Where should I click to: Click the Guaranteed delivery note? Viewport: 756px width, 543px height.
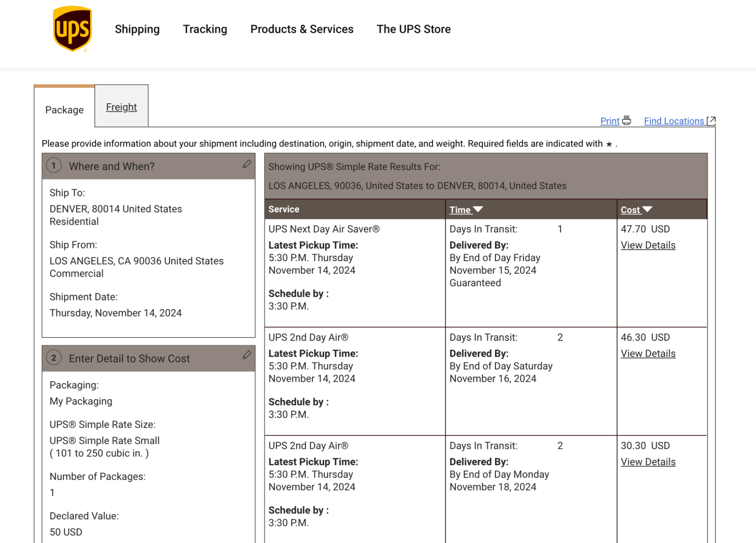pos(475,283)
